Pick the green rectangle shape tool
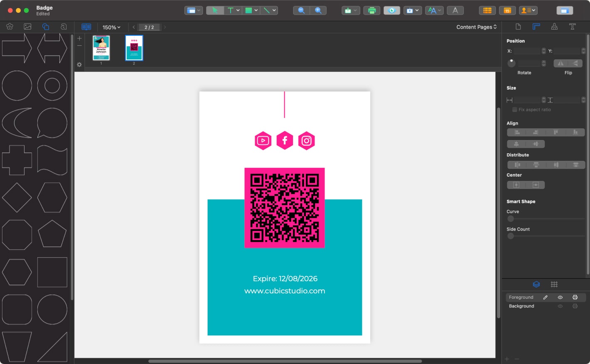The height and width of the screenshot is (364, 590). tap(248, 10)
